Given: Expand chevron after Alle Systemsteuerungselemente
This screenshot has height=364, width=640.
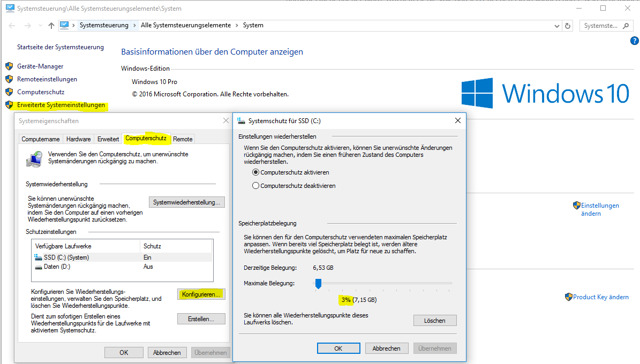Looking at the screenshot, I should (x=237, y=25).
